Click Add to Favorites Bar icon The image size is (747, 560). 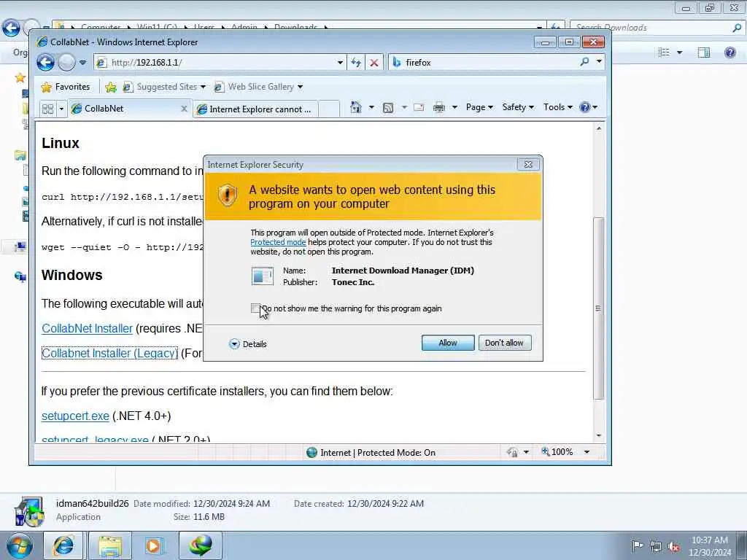pyautogui.click(x=111, y=87)
